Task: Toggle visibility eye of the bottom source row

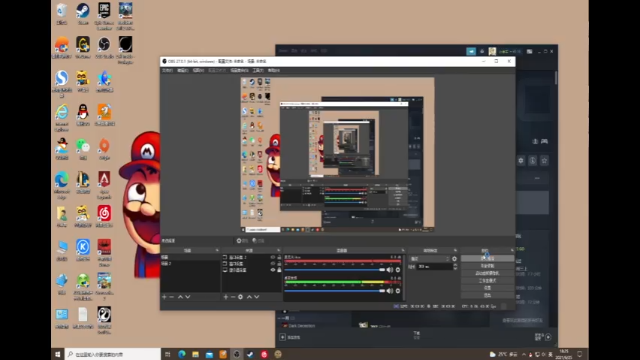Action: [x=273, y=270]
